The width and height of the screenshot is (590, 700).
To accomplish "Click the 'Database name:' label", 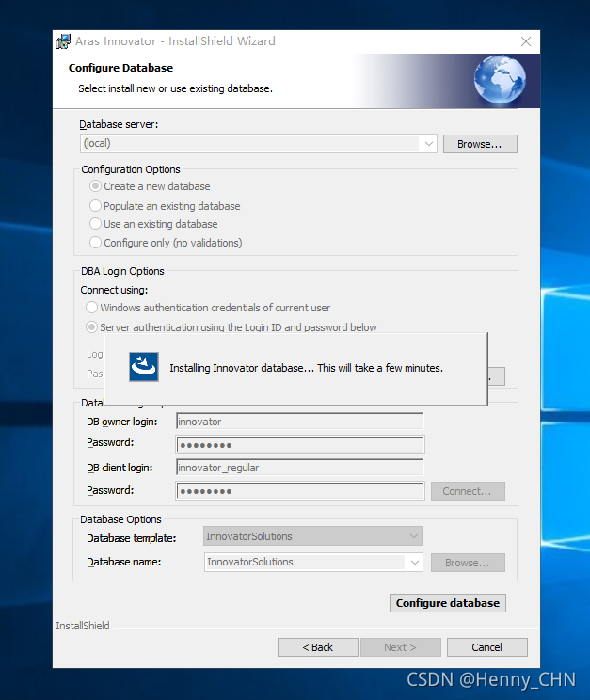I will click(x=123, y=562).
